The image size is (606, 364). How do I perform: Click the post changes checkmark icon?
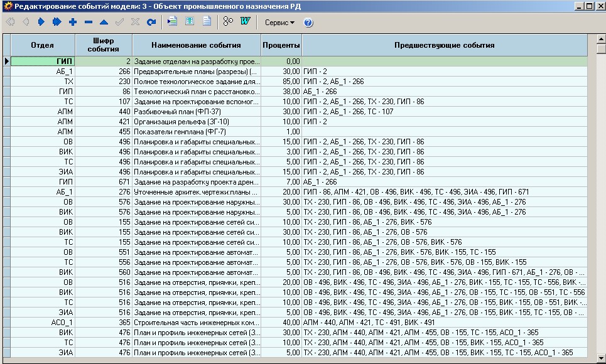(120, 22)
